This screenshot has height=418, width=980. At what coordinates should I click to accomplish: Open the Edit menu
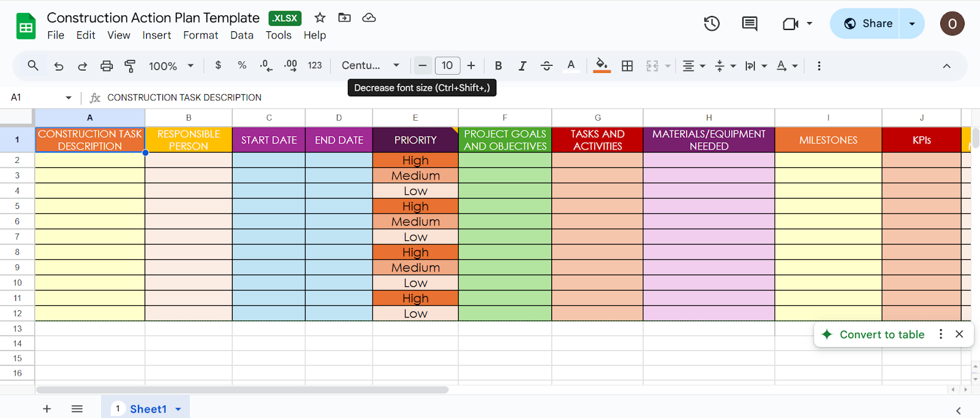click(86, 35)
